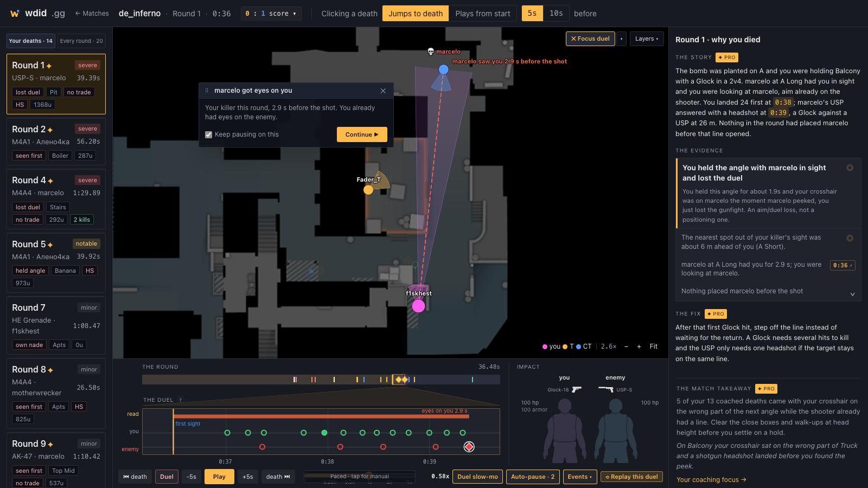Skip back 5 seconds

(192, 477)
